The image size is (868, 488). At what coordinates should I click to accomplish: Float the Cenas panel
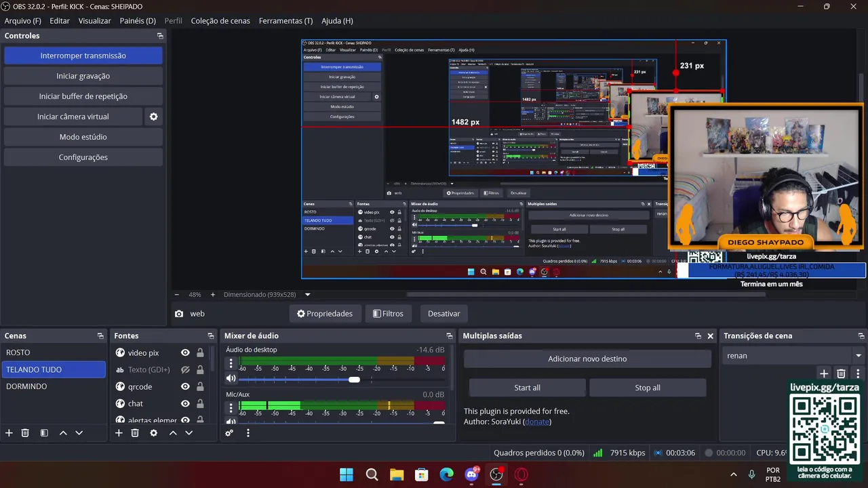(100, 336)
